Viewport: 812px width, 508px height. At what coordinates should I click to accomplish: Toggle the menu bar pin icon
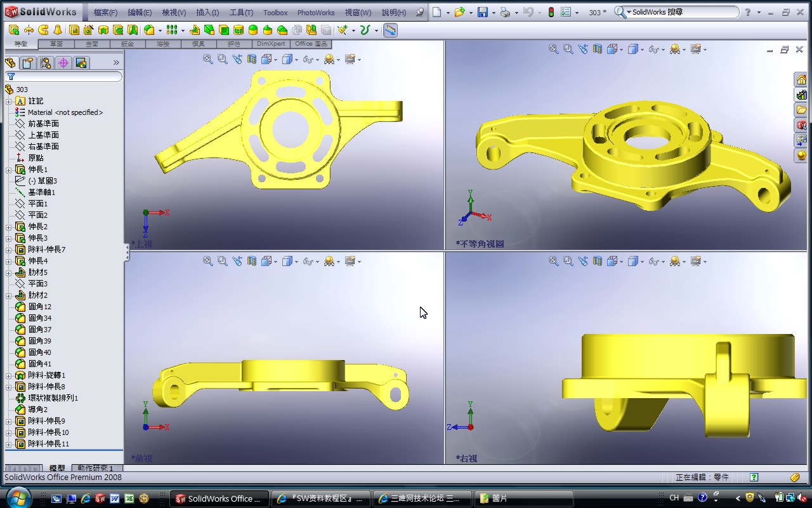click(419, 12)
